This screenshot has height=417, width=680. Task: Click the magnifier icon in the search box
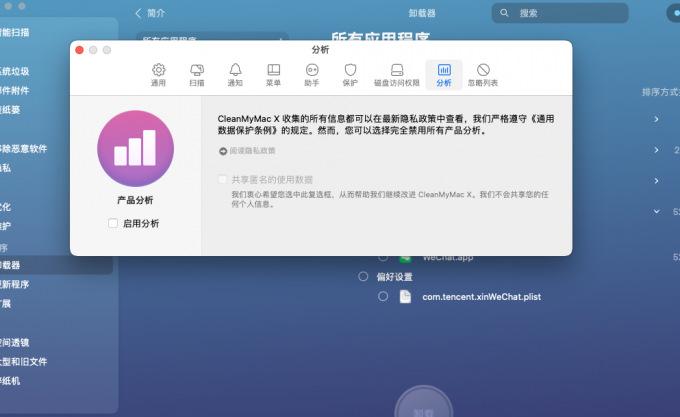point(504,13)
